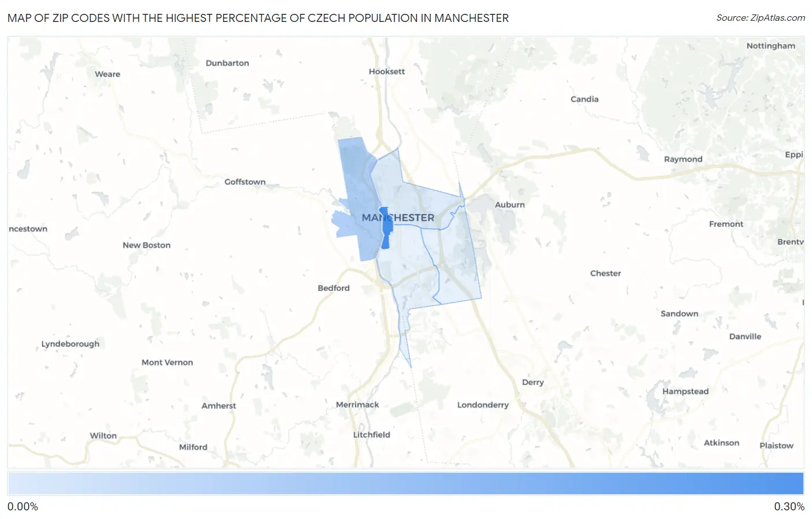Click the Auburn town label
The height and width of the screenshot is (519, 812).
coord(510,205)
